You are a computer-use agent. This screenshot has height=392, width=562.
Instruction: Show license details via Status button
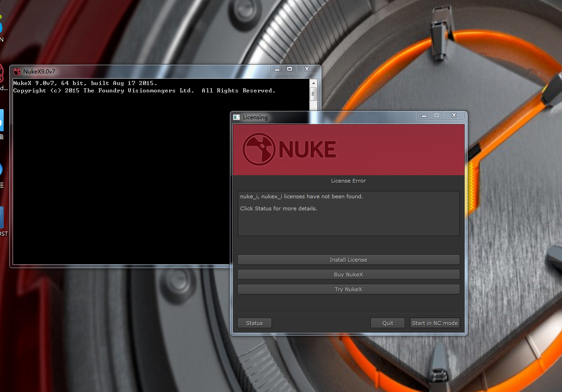pyautogui.click(x=254, y=323)
